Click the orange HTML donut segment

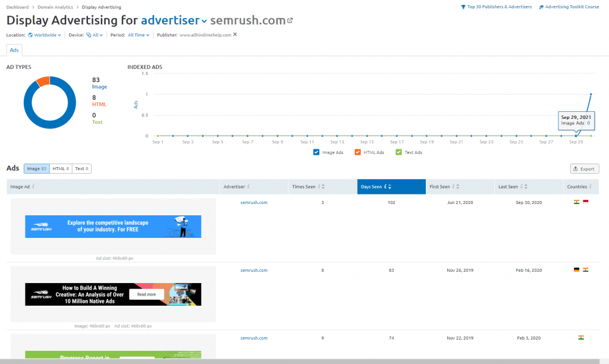(43, 81)
